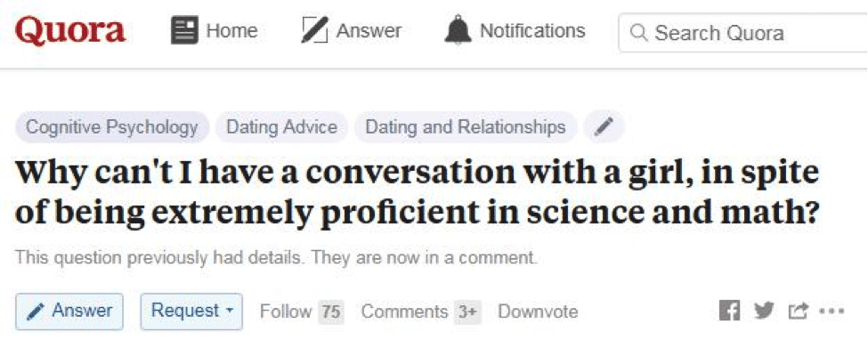Open the Home tab
The image size is (868, 364).
click(x=231, y=32)
